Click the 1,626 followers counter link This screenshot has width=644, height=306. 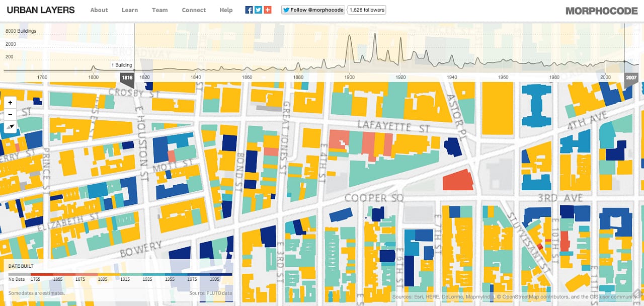366,9
